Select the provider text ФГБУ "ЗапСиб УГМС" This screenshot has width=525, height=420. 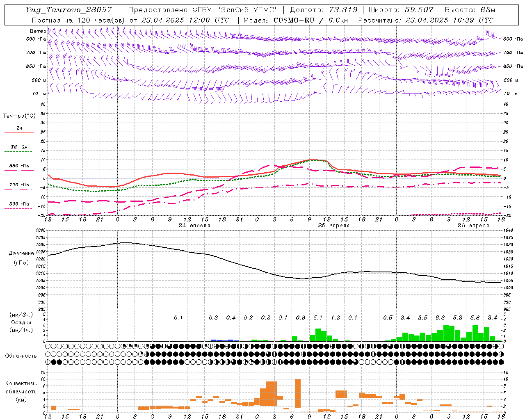tap(235, 10)
